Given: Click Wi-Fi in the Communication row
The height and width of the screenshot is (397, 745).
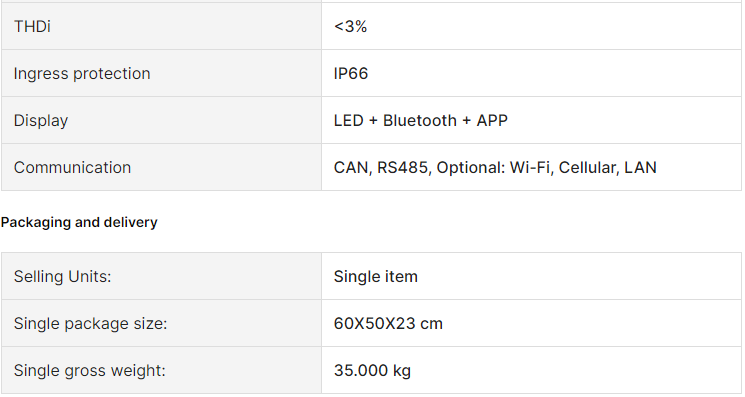Looking at the screenshot, I should point(530,167).
